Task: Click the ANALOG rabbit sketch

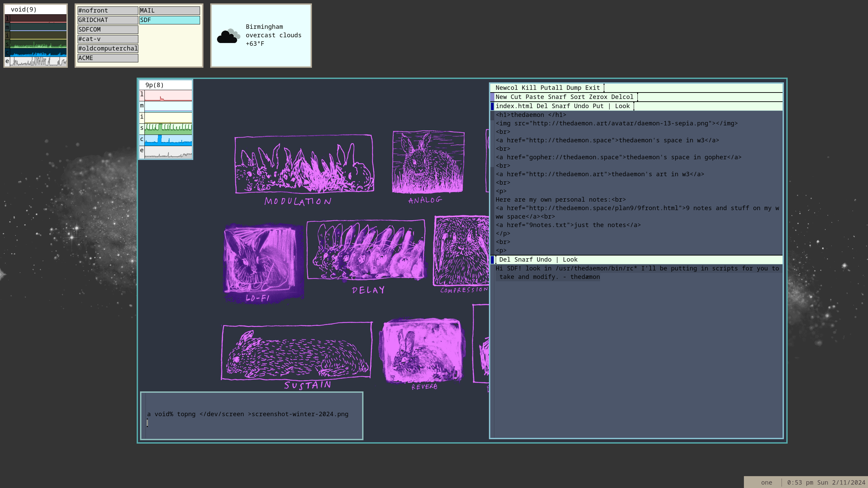Action: click(428, 162)
